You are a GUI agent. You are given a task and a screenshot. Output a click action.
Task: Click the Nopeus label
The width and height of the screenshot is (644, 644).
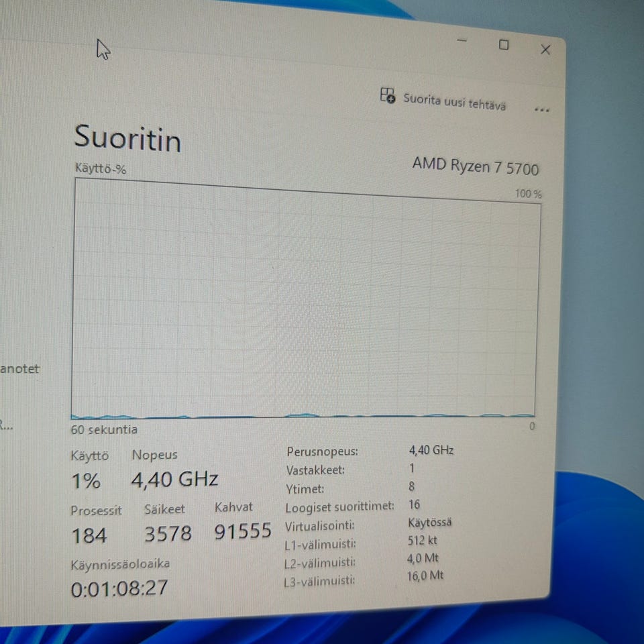(154, 455)
